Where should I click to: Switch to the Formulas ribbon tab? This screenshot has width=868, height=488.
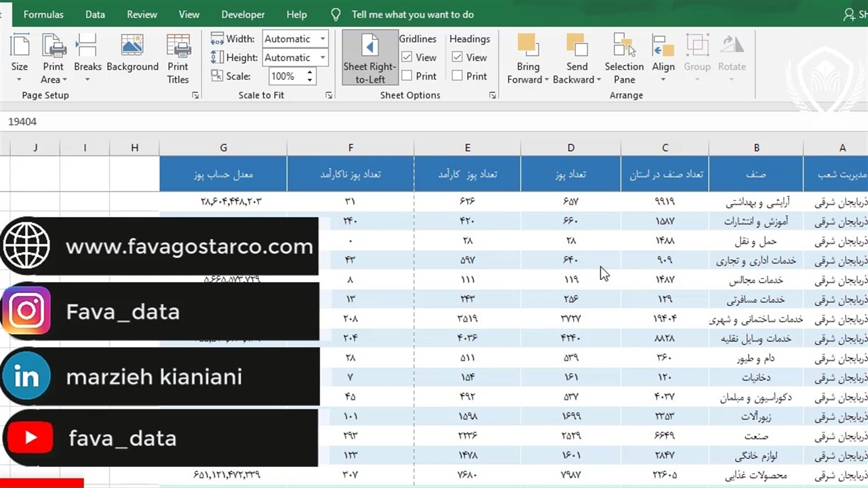click(x=43, y=14)
